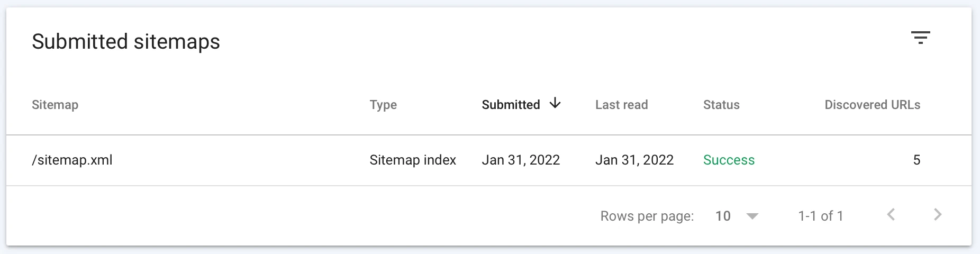Open the filter icon for submitted sitemaps
This screenshot has width=980, height=254.
pos(920,38)
